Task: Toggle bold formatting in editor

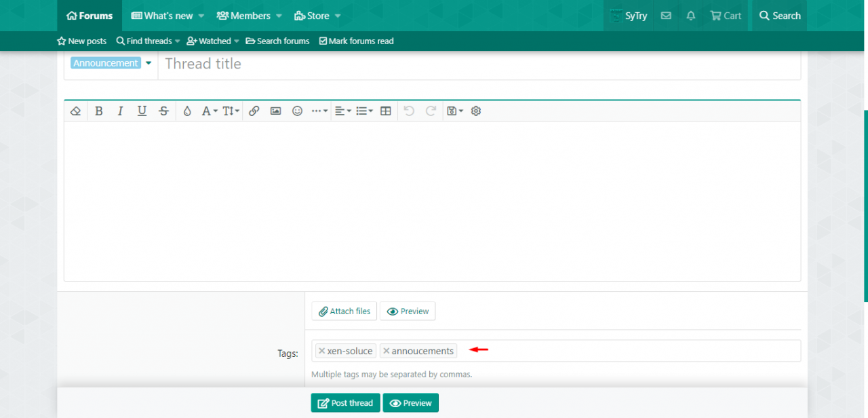Action: coord(99,111)
